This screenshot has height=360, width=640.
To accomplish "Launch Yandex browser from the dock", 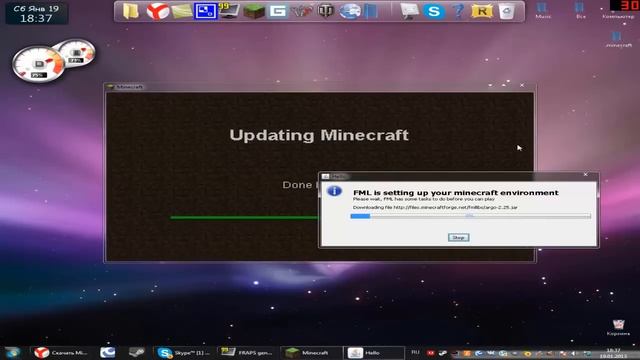I will (x=157, y=11).
